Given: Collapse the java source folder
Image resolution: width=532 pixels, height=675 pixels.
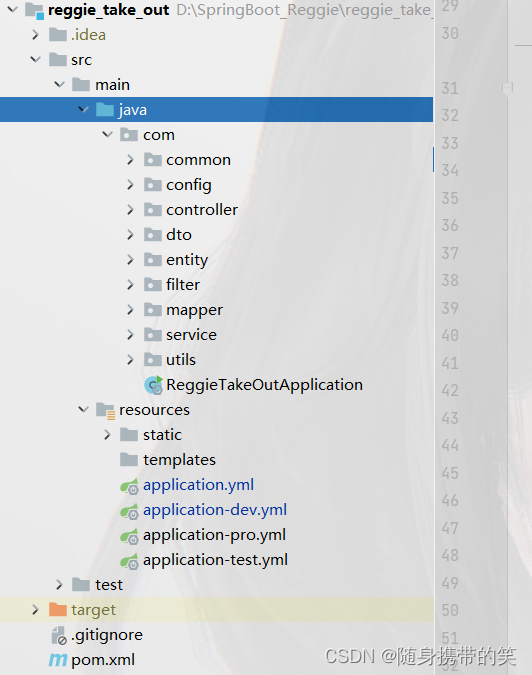Looking at the screenshot, I should pos(83,109).
